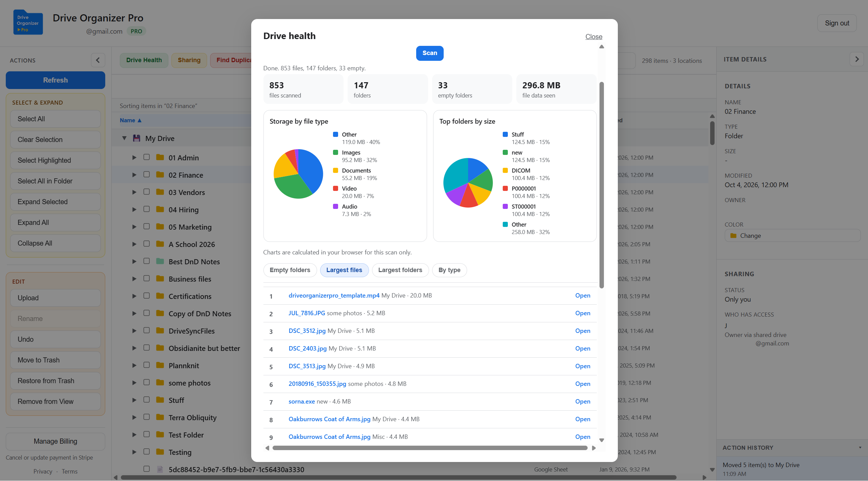Viewport: 868px width, 481px height.
Task: Click the down arrow on dialog scrollbar
Action: pyautogui.click(x=602, y=440)
